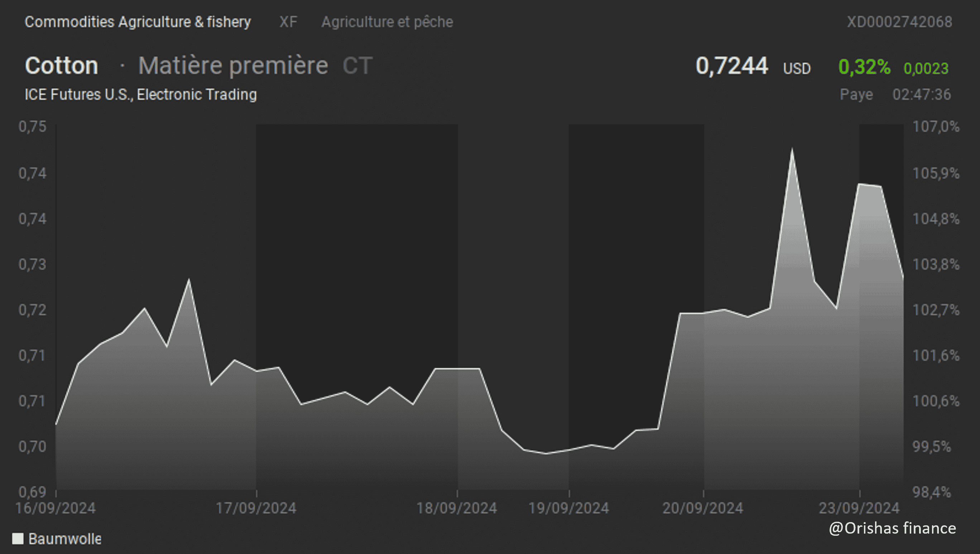This screenshot has height=554, width=980.
Task: Click the 105,9% right axis value
Action: (x=936, y=173)
